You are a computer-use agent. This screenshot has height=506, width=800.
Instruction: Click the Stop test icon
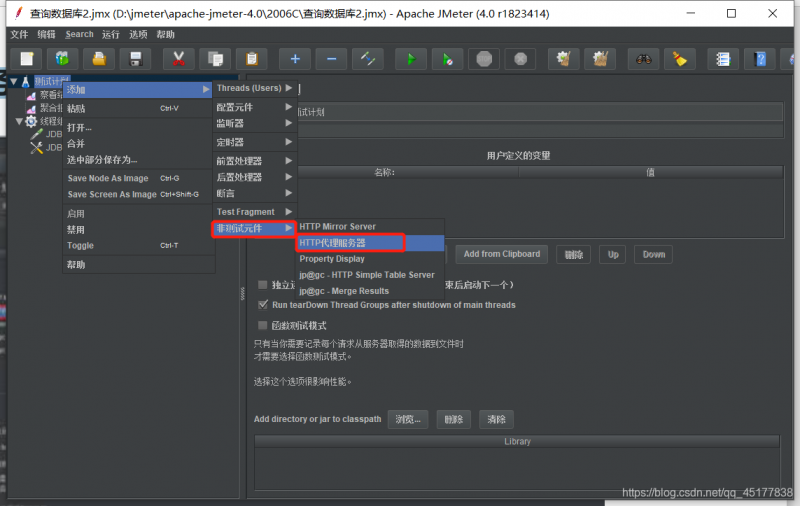[484, 59]
